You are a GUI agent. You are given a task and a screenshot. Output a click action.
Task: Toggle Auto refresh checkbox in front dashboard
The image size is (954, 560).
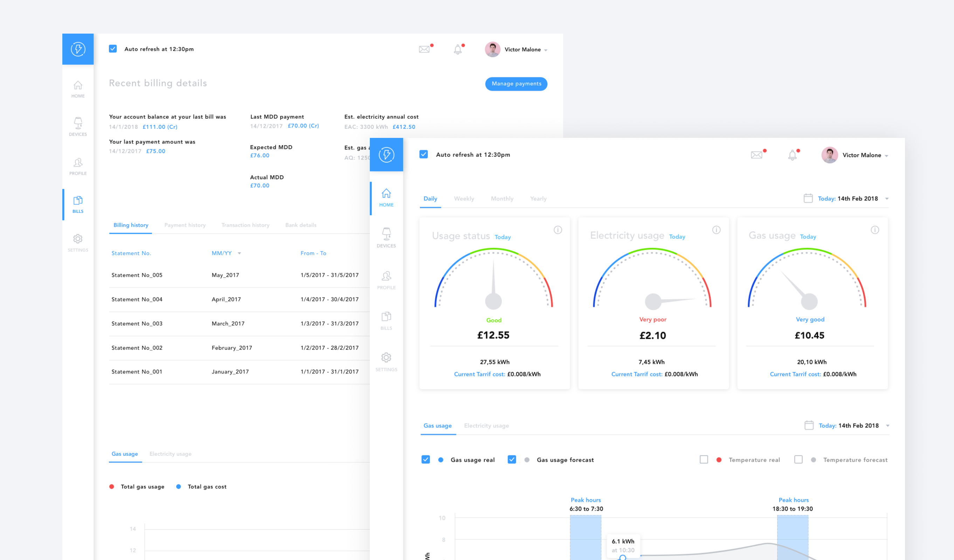[x=424, y=154]
